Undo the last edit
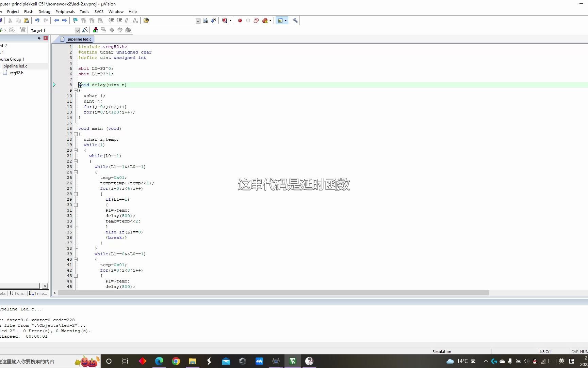588x368 pixels. 37,20
